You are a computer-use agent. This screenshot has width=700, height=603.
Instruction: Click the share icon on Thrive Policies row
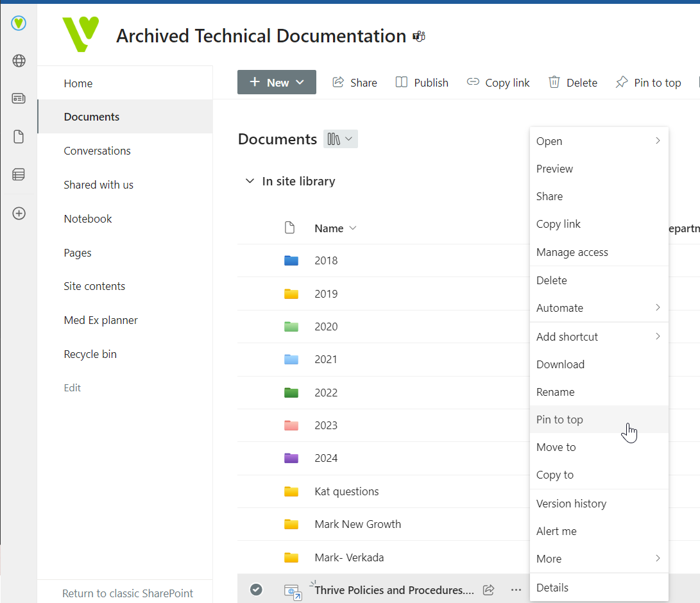[x=488, y=590]
